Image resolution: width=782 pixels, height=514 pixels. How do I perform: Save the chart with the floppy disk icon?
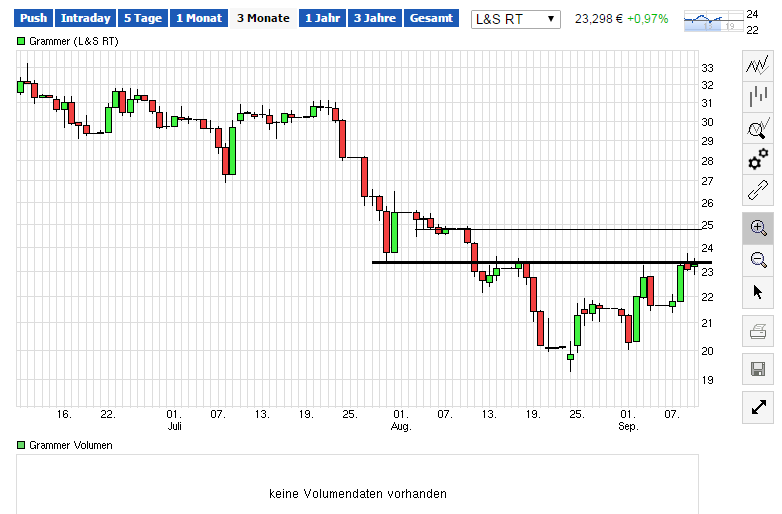click(758, 369)
